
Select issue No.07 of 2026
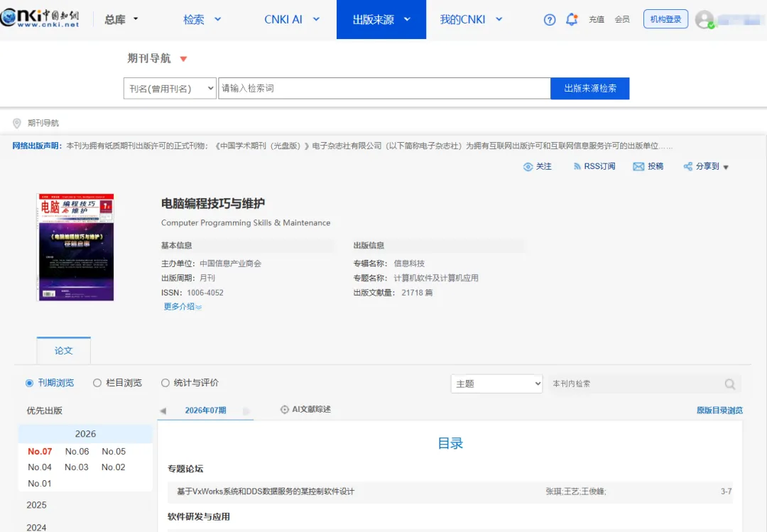40,452
